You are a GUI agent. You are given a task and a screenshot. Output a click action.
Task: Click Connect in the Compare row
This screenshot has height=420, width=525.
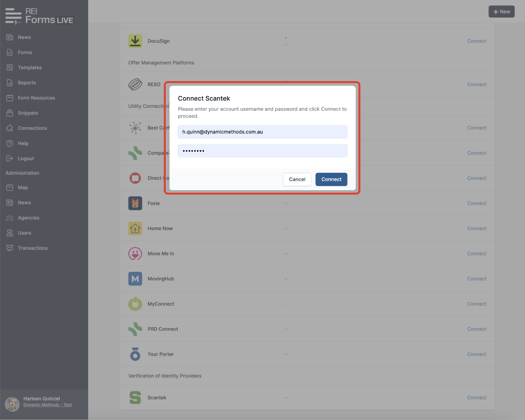coord(477,153)
